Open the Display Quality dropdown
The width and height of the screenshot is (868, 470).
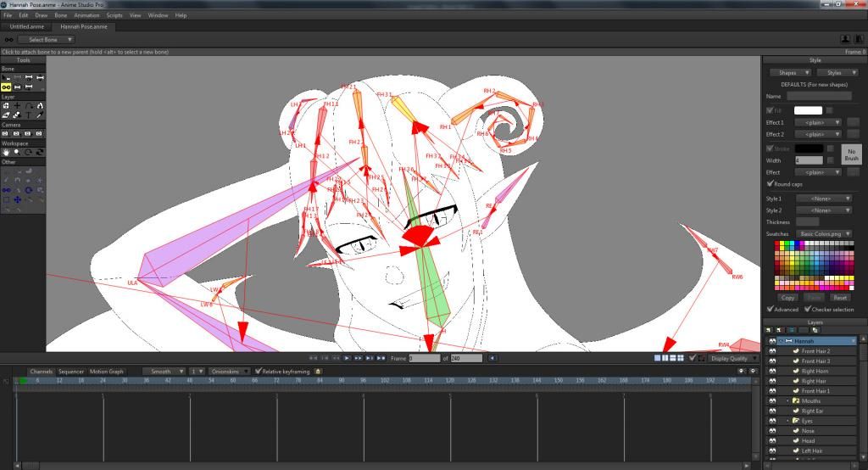[x=733, y=358]
